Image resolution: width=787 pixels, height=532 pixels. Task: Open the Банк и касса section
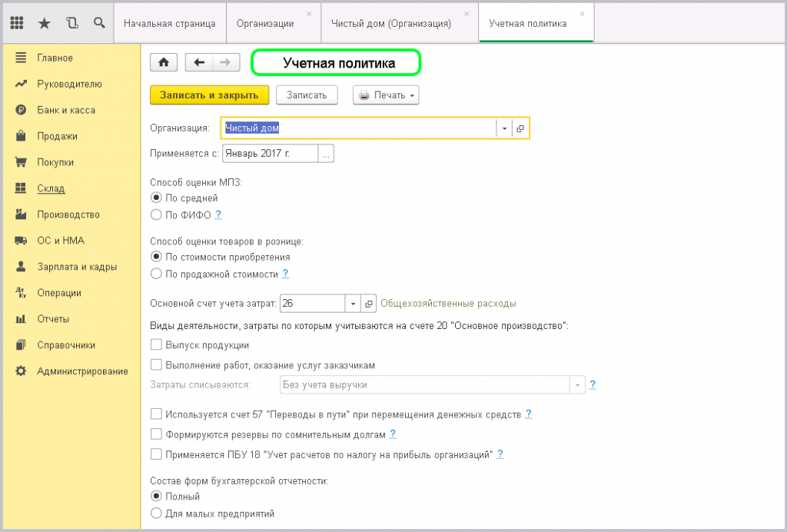click(x=66, y=110)
